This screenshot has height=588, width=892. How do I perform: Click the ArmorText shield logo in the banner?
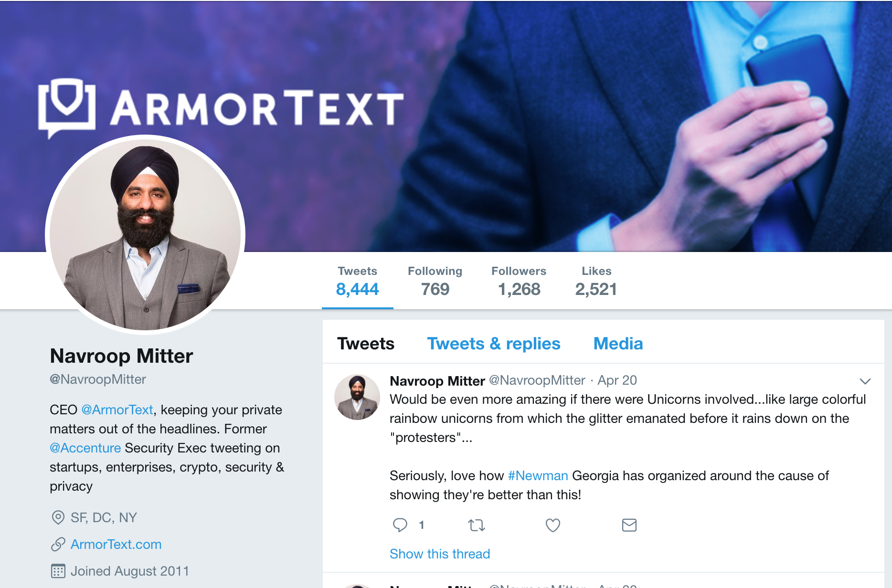pyautogui.click(x=67, y=108)
